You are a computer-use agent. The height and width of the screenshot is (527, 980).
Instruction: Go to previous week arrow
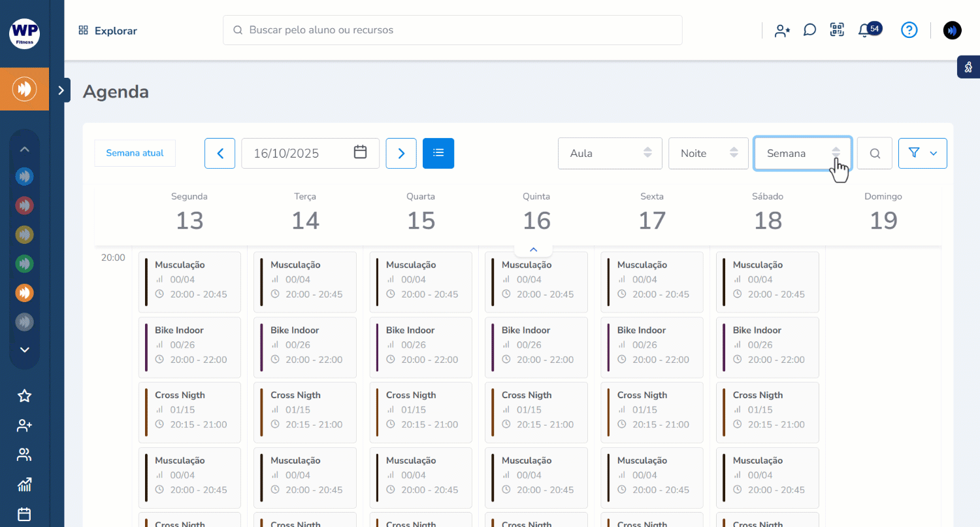pyautogui.click(x=220, y=153)
